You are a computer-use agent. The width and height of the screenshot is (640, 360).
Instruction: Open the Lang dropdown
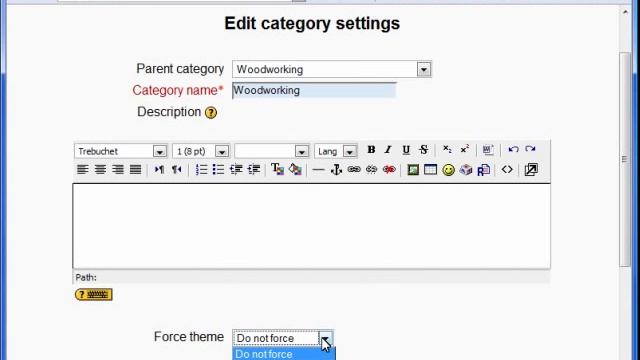tap(336, 151)
